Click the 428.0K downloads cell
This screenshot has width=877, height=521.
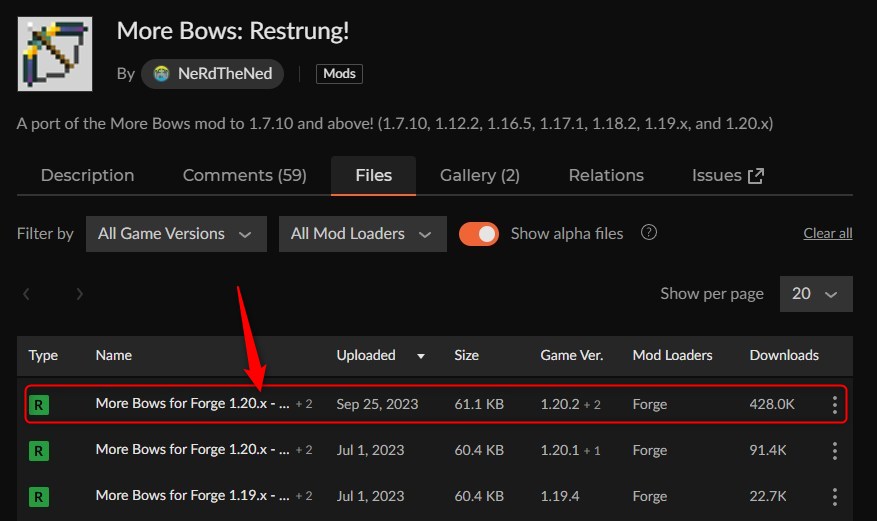click(x=772, y=404)
